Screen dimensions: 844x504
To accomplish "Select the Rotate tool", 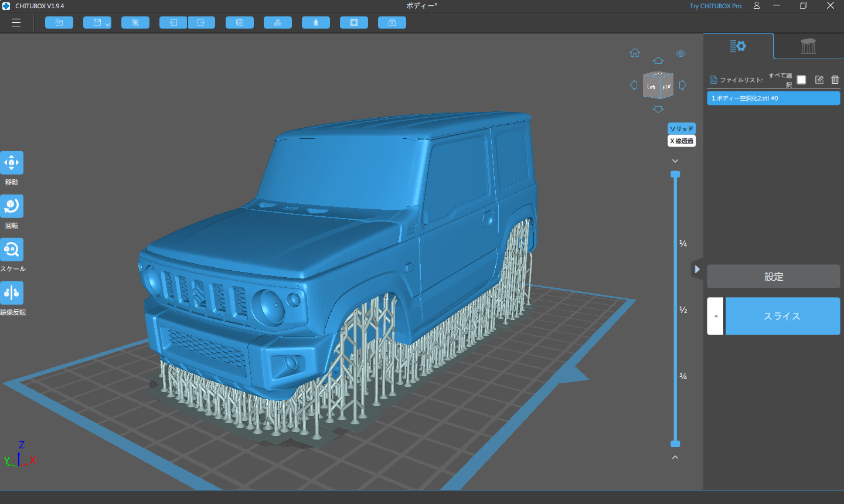I will 12,206.
